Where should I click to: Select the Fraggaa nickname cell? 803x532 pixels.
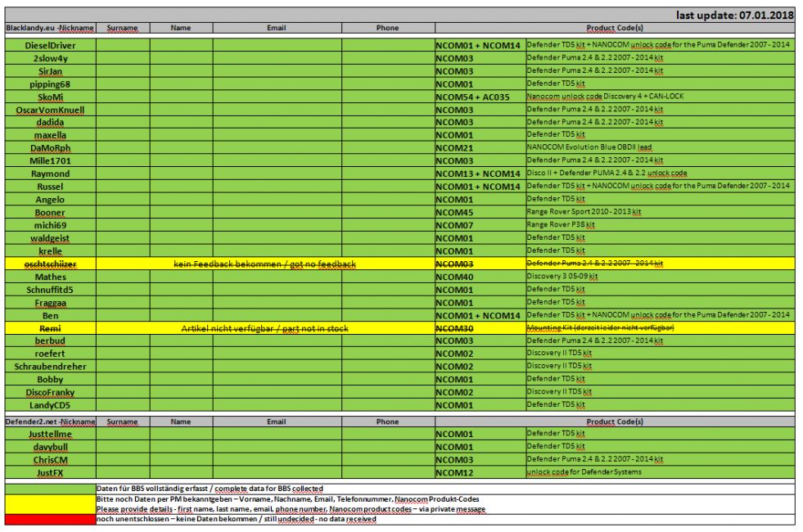(x=50, y=303)
